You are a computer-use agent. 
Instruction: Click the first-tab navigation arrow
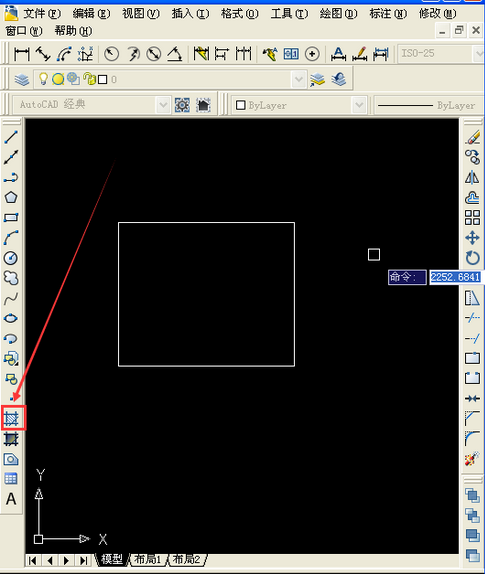click(33, 560)
